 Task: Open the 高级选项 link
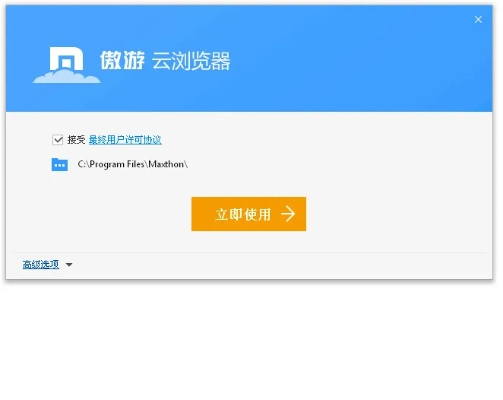click(41, 265)
